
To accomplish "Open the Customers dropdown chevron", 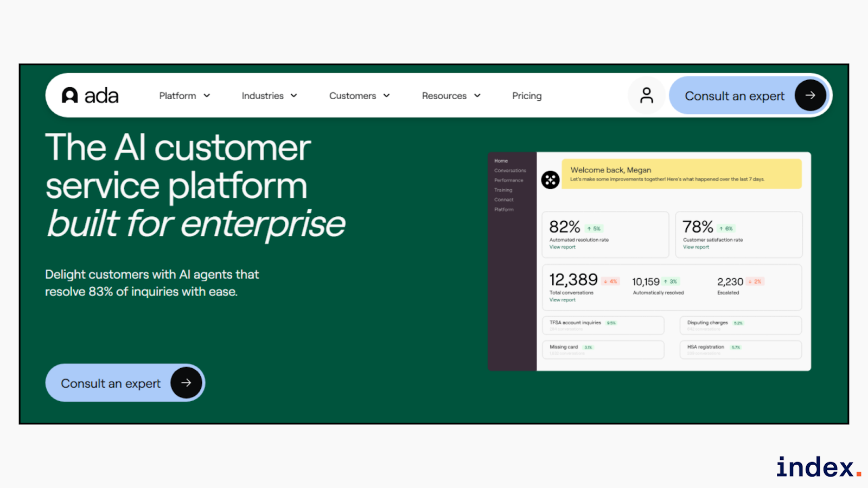I will click(387, 96).
